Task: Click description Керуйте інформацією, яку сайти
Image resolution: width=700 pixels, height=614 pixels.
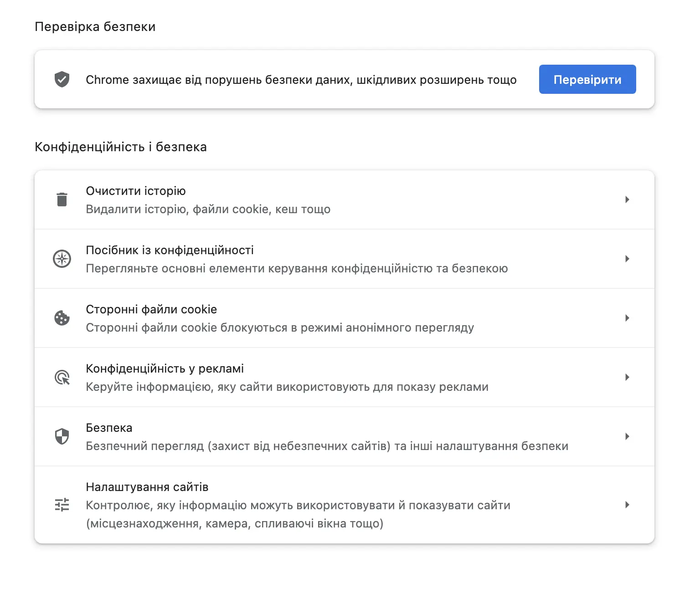Action: tap(287, 387)
